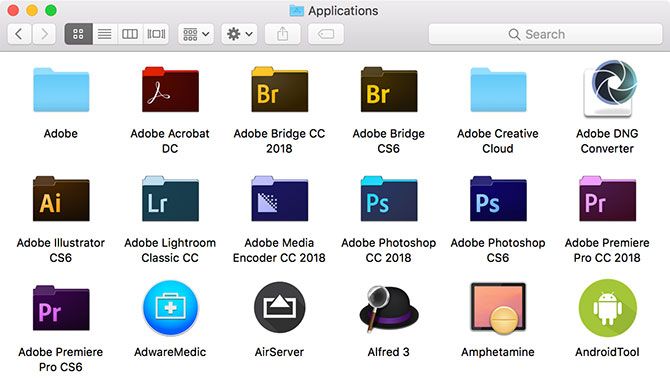Open Adobe Photoshop CS6 folder icon
Screen dimensions: 670x380
pos(498,199)
